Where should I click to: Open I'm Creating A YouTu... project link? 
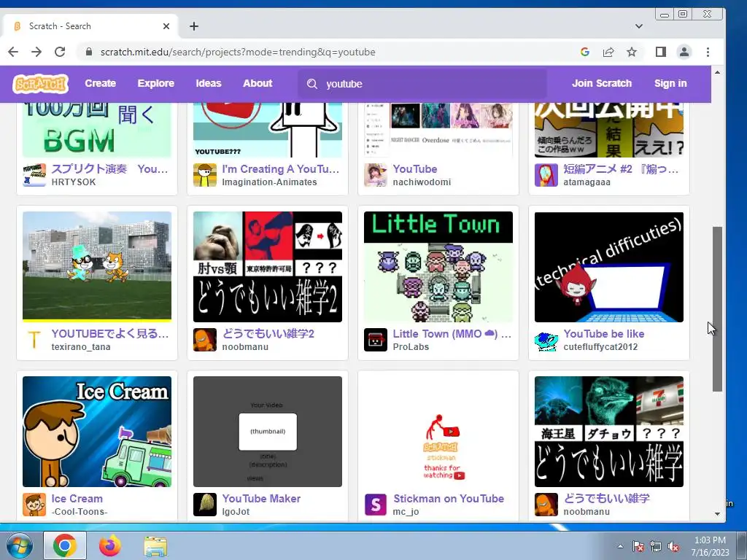click(281, 169)
